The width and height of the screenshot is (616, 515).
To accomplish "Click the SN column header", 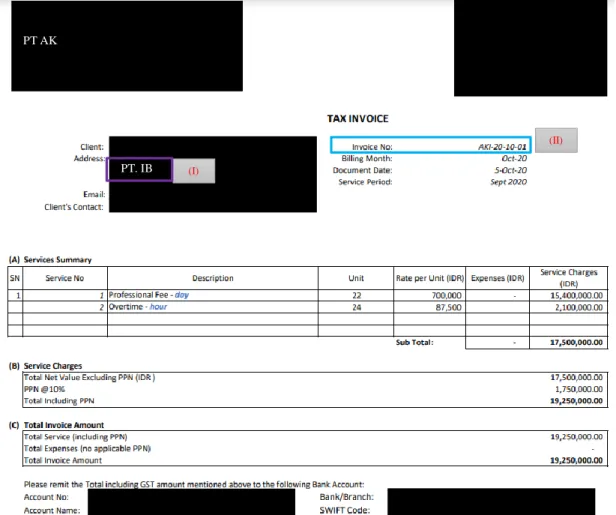I will 15,278.
